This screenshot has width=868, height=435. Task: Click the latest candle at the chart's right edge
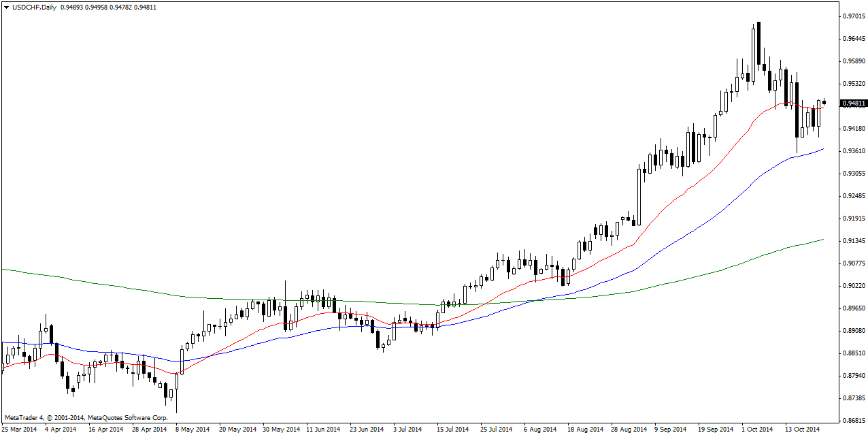pyautogui.click(x=824, y=102)
